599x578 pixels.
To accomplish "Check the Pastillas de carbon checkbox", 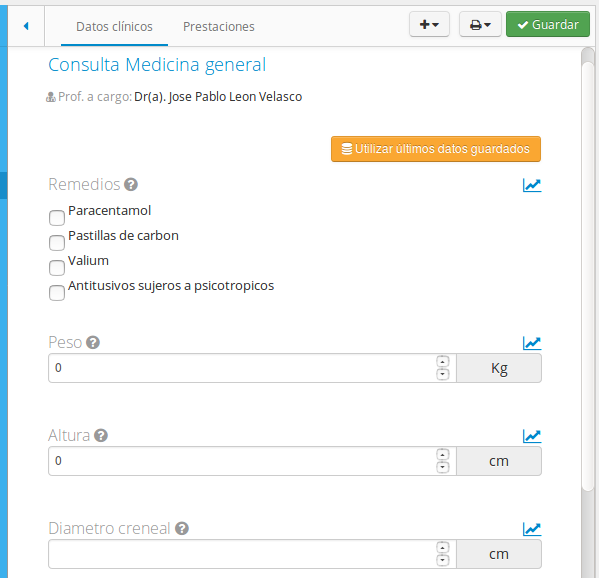I will 57,243.
